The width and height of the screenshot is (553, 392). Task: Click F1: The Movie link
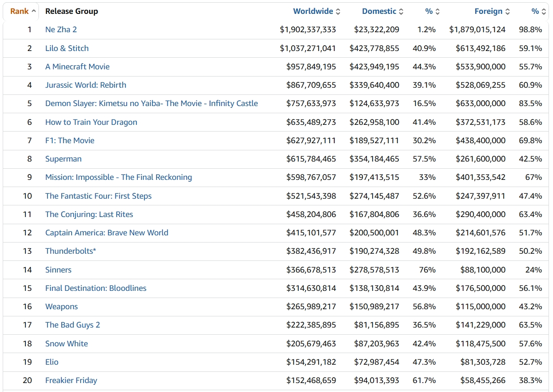click(x=69, y=141)
